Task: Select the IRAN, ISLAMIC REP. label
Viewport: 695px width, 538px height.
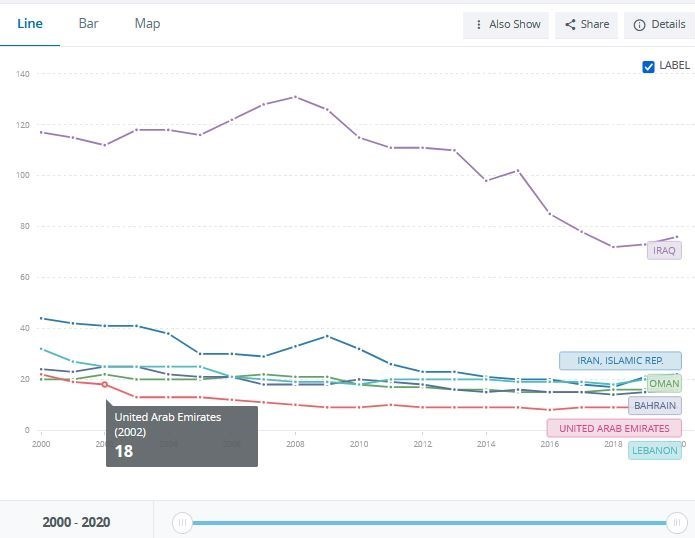Action: [620, 361]
